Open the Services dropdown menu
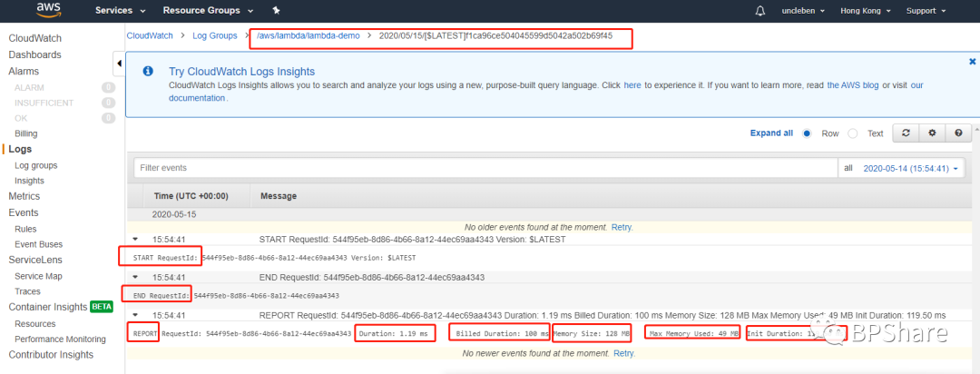 pos(120,11)
